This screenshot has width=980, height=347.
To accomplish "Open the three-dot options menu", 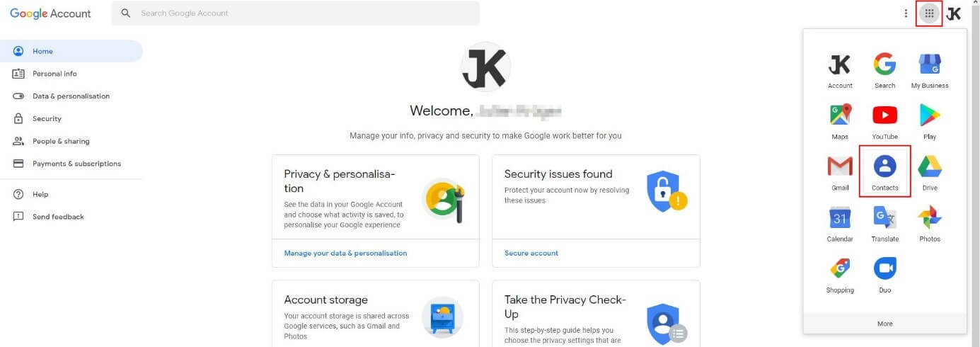I will 906,13.
